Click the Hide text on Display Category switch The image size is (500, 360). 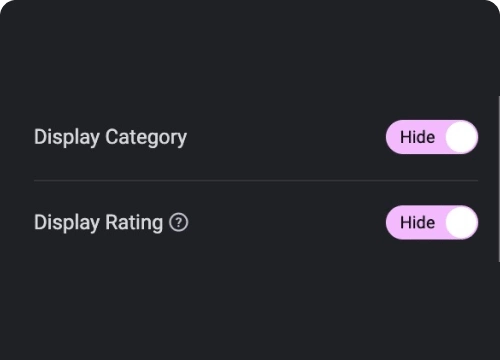tap(417, 137)
